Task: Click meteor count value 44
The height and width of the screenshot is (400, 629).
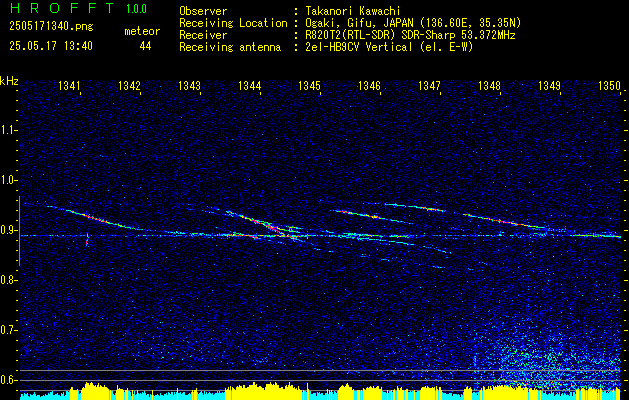Action: pos(145,46)
